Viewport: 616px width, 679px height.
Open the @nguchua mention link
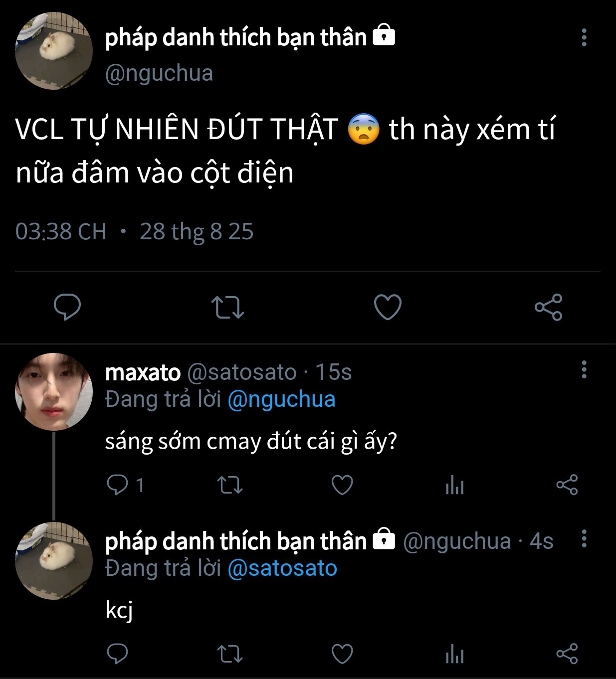(281, 399)
